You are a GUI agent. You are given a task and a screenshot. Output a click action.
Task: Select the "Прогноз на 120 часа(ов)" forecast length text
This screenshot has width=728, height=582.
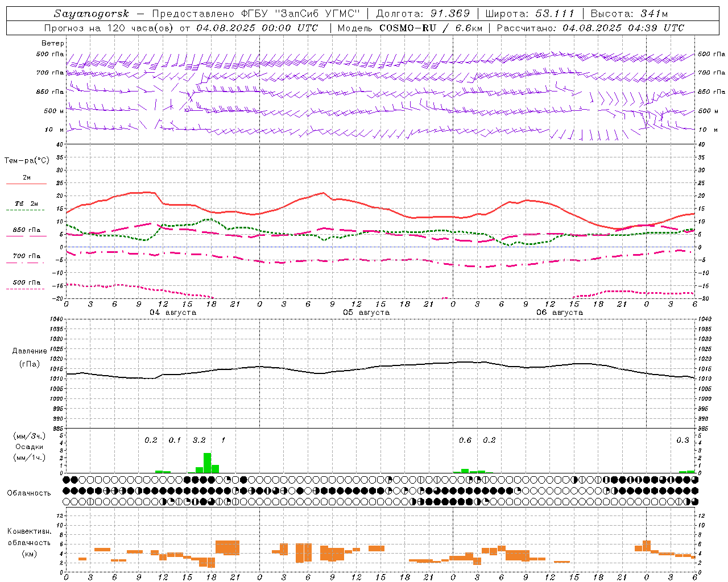[110, 28]
